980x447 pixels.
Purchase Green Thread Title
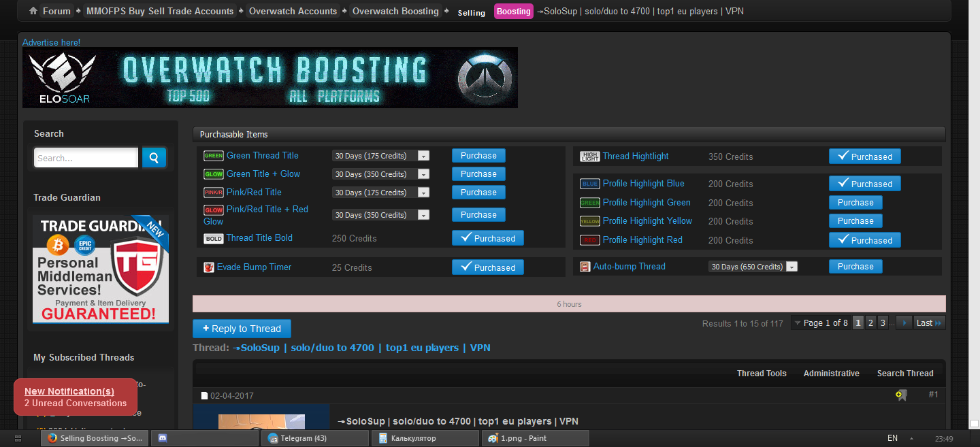[478, 156]
